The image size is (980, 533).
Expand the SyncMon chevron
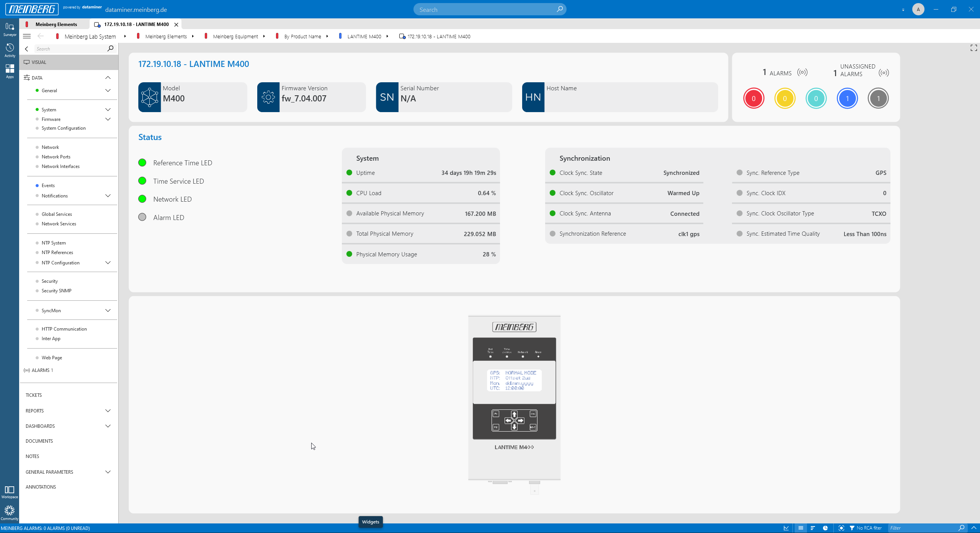tap(108, 311)
